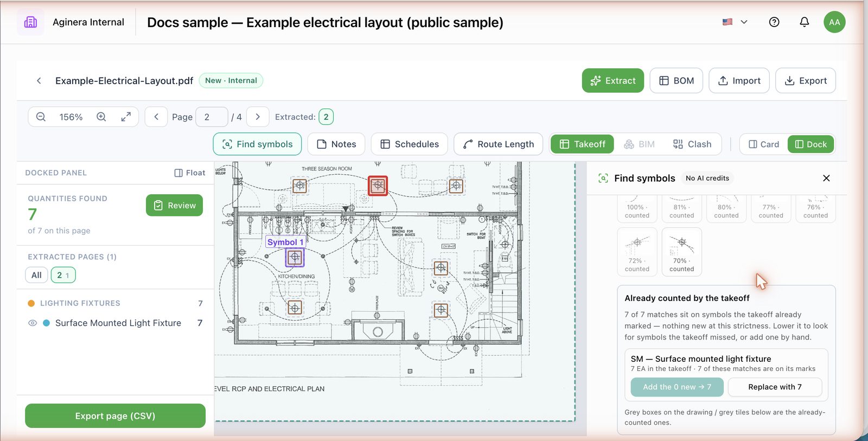Click the zoom in magnifier icon
Screen dimensions: 868x441
(101, 117)
